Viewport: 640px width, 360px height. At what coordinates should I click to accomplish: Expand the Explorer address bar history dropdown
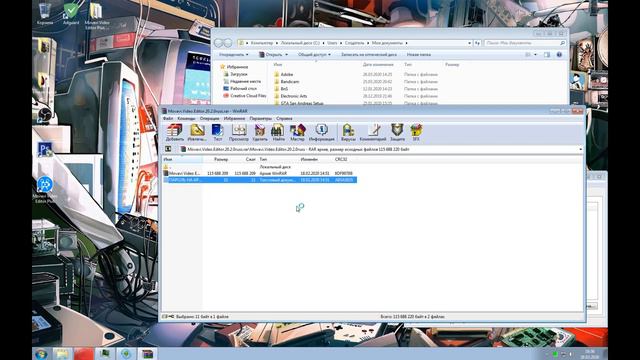[x=469, y=43]
